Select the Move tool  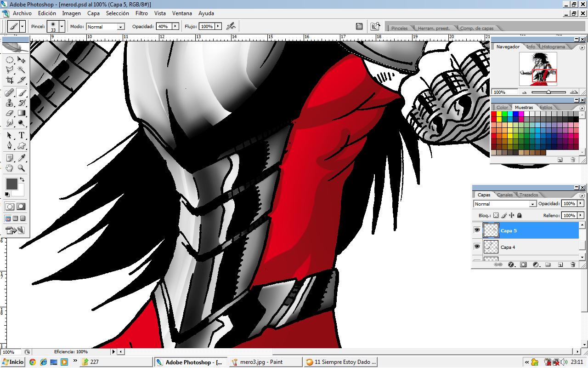click(x=22, y=60)
